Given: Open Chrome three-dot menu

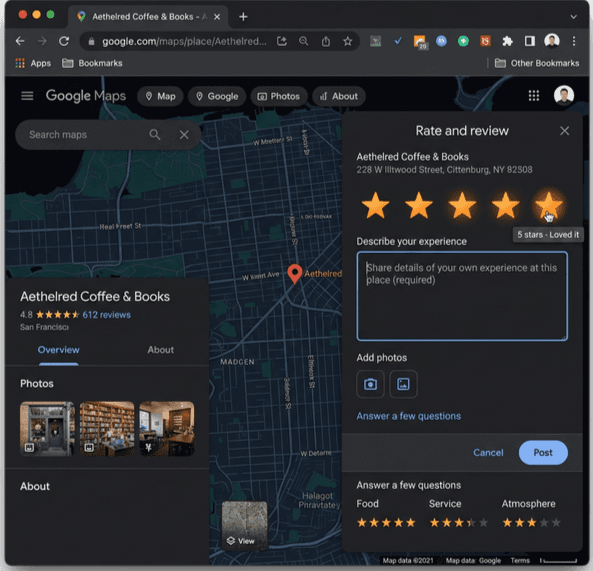Looking at the screenshot, I should pyautogui.click(x=574, y=41).
